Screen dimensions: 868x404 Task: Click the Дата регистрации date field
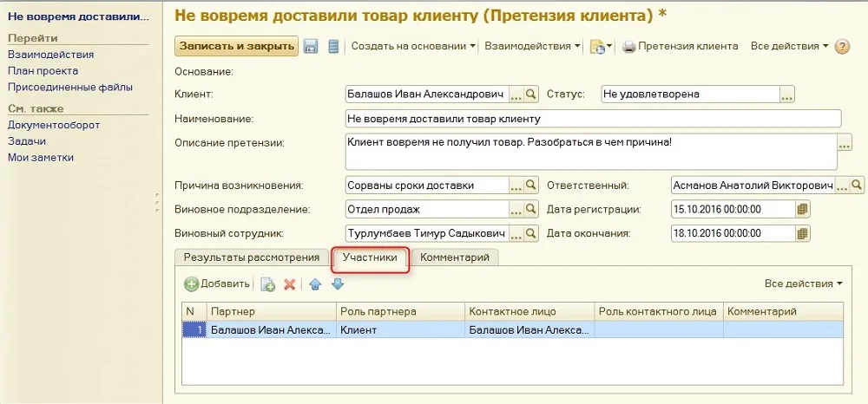pos(733,210)
